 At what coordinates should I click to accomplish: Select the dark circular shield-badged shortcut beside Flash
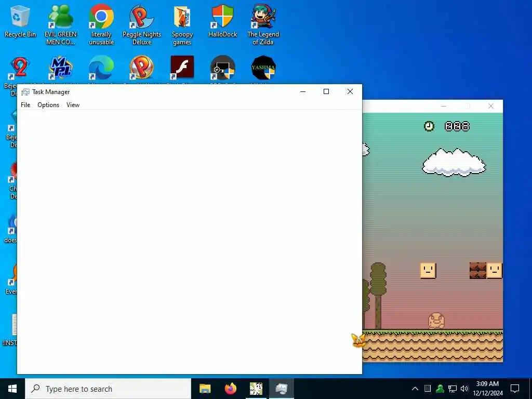(x=222, y=67)
